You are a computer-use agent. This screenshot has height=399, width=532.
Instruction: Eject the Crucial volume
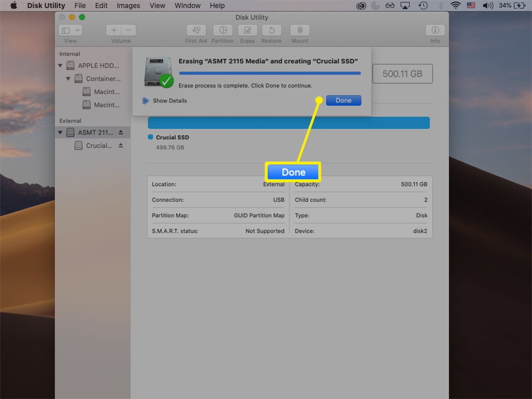point(121,145)
